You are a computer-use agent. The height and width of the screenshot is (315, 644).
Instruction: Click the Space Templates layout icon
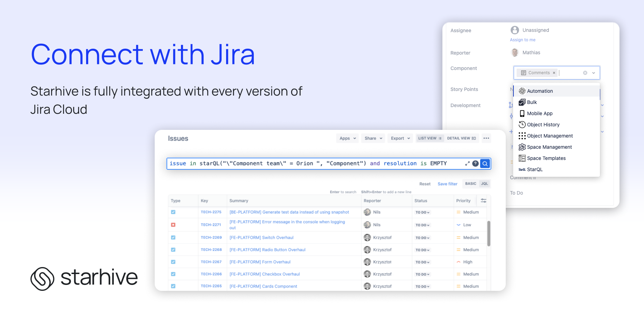(522, 158)
